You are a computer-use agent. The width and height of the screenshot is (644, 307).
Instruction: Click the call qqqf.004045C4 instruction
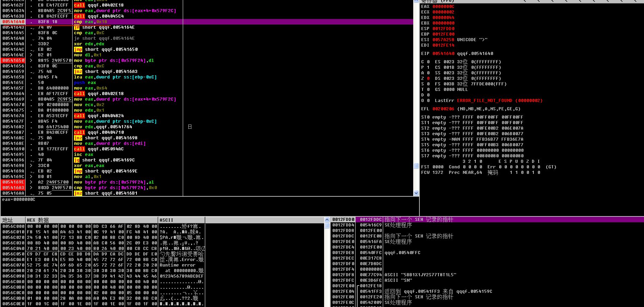coord(99,16)
